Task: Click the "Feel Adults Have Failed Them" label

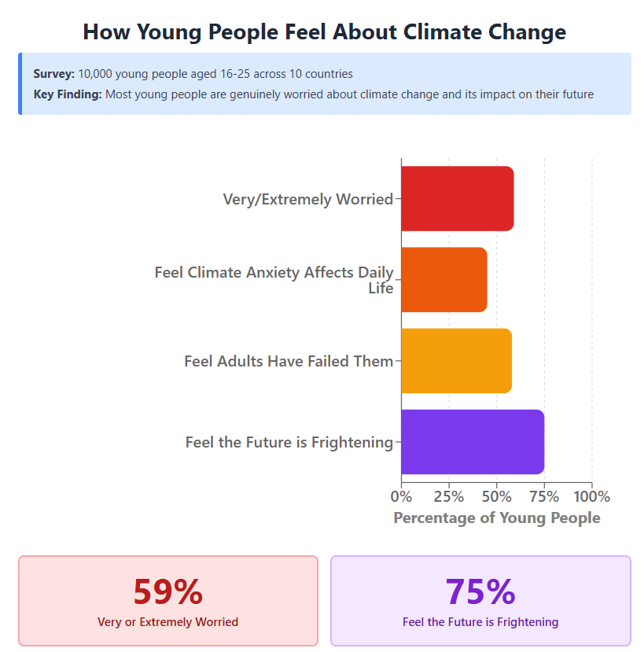Action: [289, 361]
